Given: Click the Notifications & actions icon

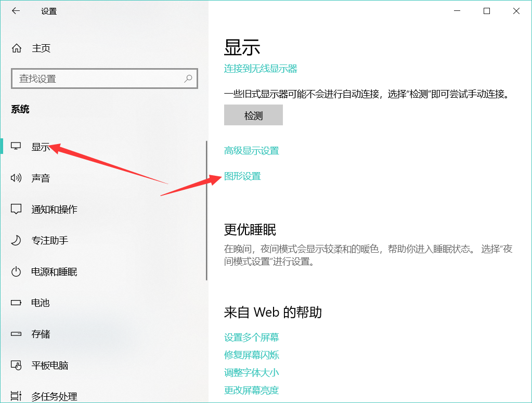Looking at the screenshot, I should tap(16, 209).
